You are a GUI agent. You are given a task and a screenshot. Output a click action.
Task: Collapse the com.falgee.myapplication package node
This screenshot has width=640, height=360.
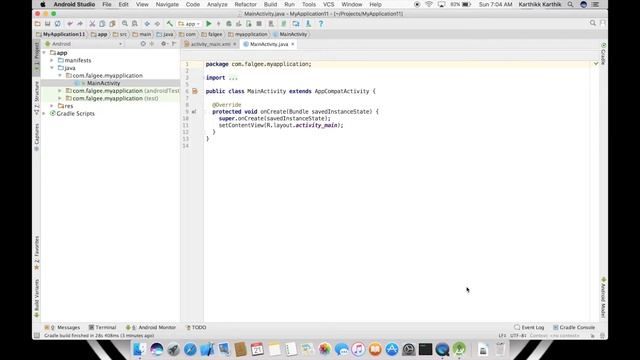[x=60, y=76]
